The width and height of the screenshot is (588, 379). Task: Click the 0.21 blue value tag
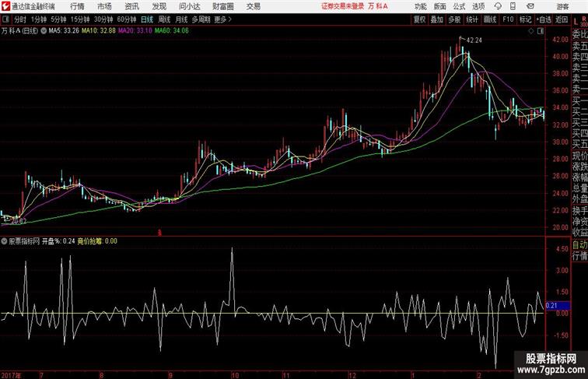pos(558,306)
